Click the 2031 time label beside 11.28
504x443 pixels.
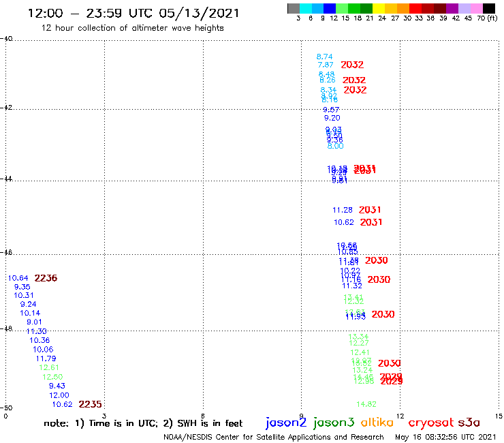click(x=370, y=210)
